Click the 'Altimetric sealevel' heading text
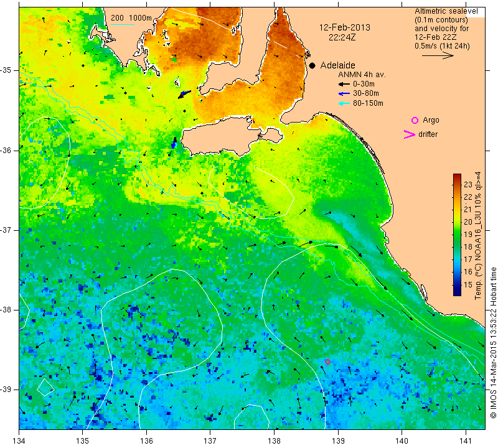This screenshot has height=448, width=498. (x=446, y=11)
